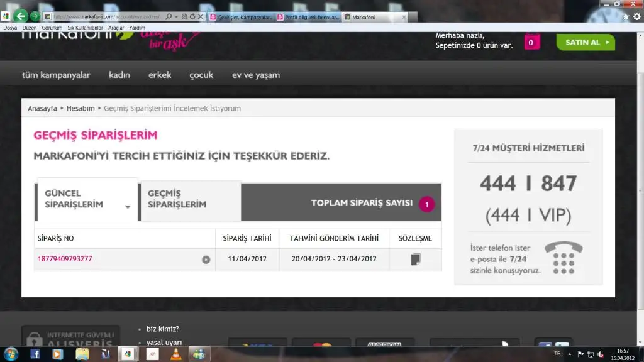The height and width of the screenshot is (362, 644).
Task: Click the network tray icon
Action: point(591,354)
